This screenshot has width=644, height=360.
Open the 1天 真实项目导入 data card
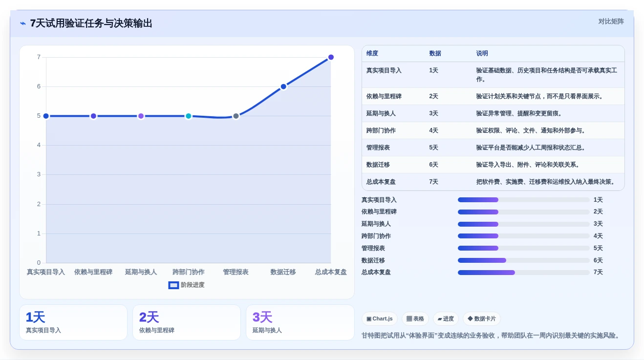(73, 322)
